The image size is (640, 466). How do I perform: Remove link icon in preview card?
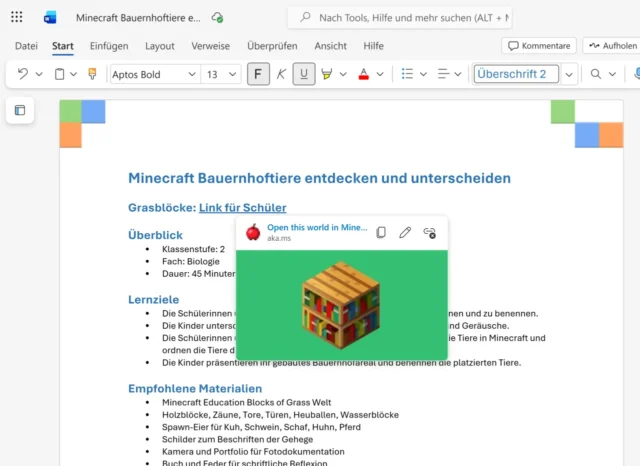coord(429,233)
